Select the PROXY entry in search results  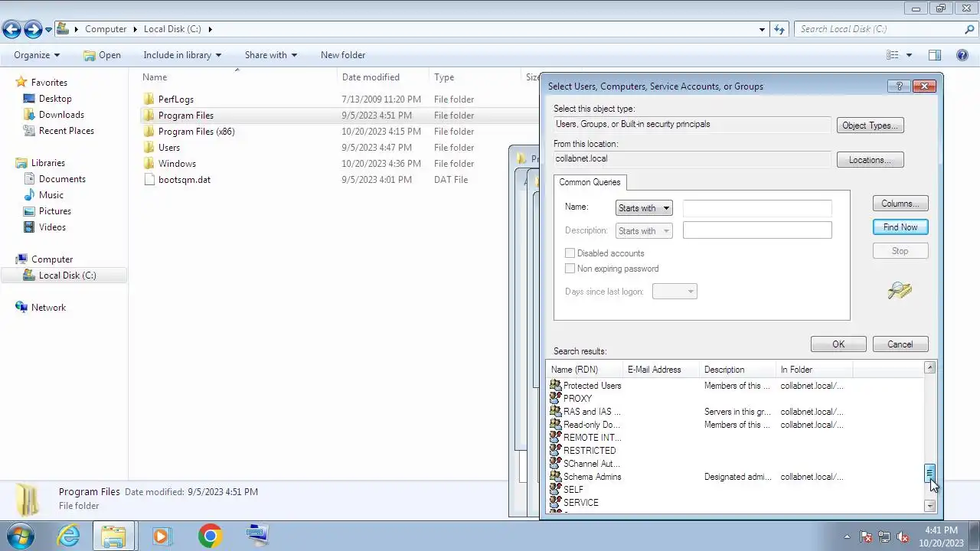pyautogui.click(x=577, y=399)
